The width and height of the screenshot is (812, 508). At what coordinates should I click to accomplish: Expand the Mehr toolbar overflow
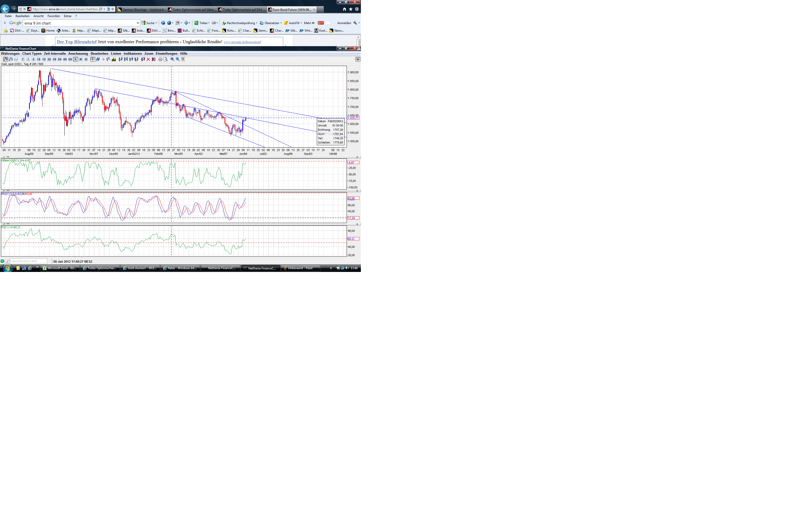[x=309, y=23]
